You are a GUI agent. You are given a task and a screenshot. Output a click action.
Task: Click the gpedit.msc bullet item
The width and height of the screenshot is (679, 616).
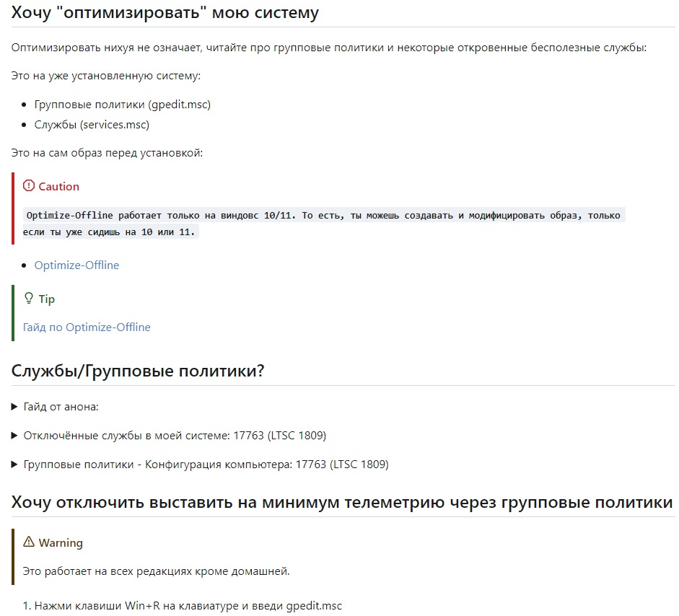click(123, 105)
